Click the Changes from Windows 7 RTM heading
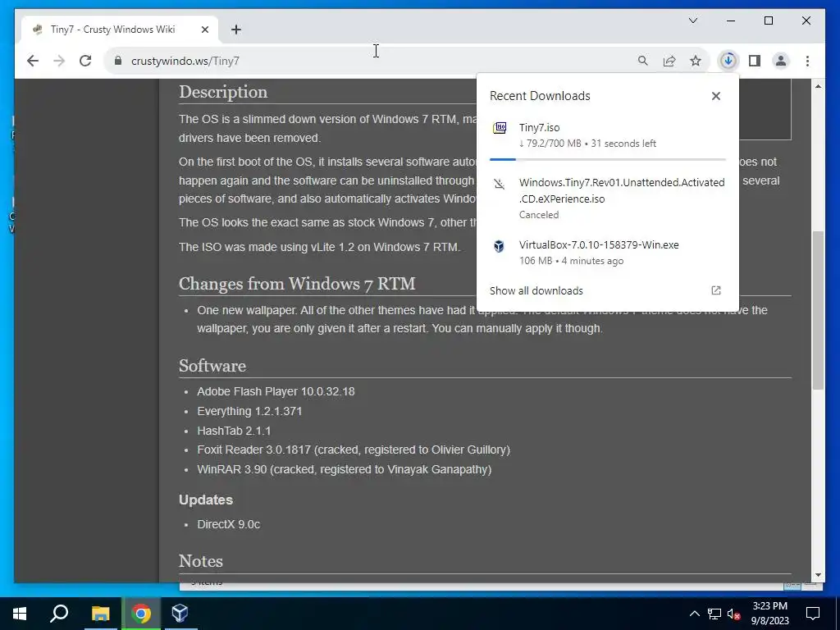 click(x=297, y=284)
